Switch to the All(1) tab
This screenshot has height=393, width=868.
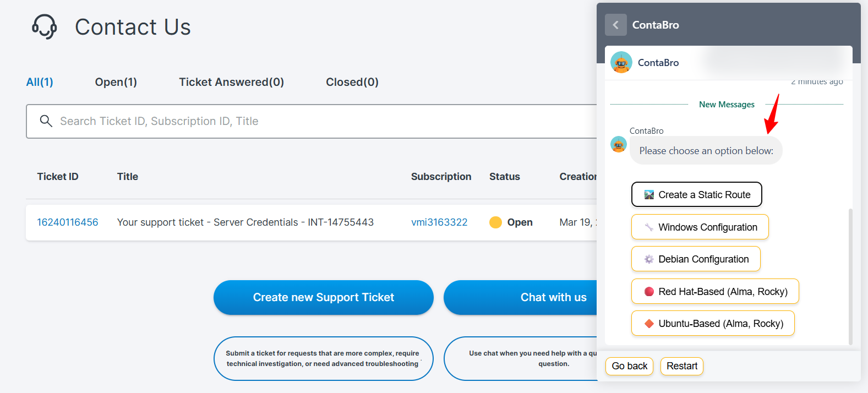click(40, 82)
